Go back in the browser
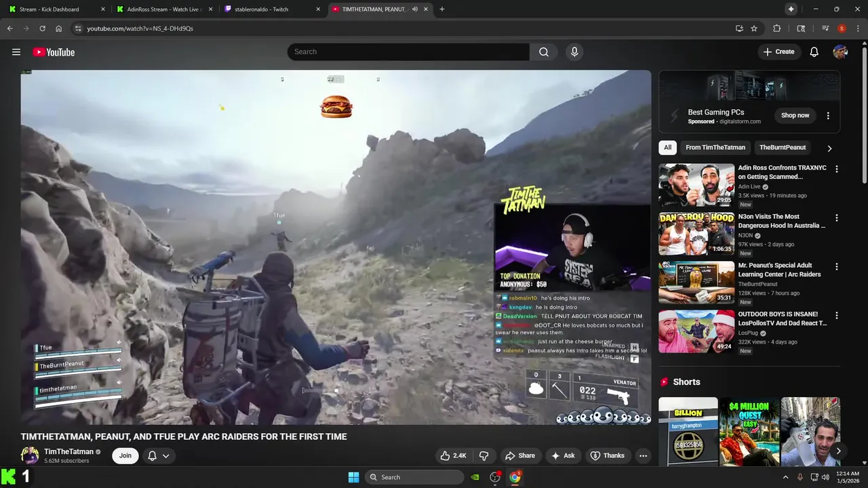Image resolution: width=868 pixels, height=488 pixels. pos(9,28)
